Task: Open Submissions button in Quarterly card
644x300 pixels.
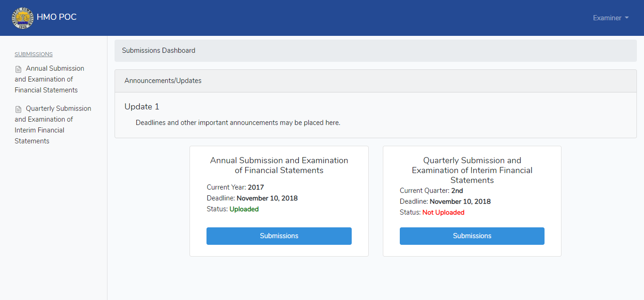Action: (472, 236)
